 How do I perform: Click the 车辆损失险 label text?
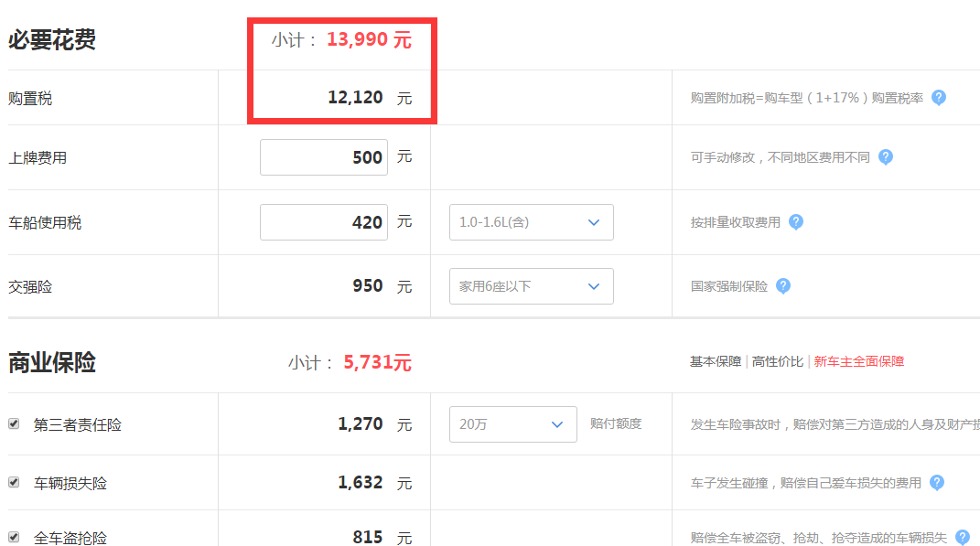[x=70, y=483]
